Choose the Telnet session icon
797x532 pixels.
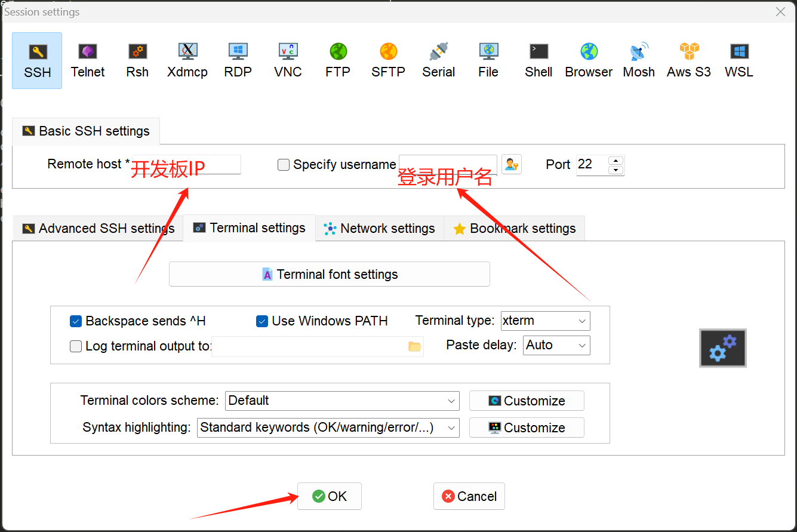coord(87,61)
